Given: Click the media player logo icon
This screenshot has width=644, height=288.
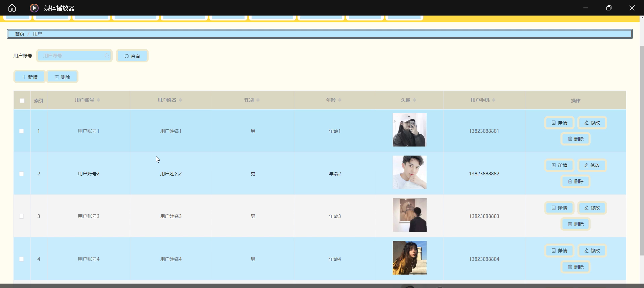Looking at the screenshot, I should coord(34,8).
